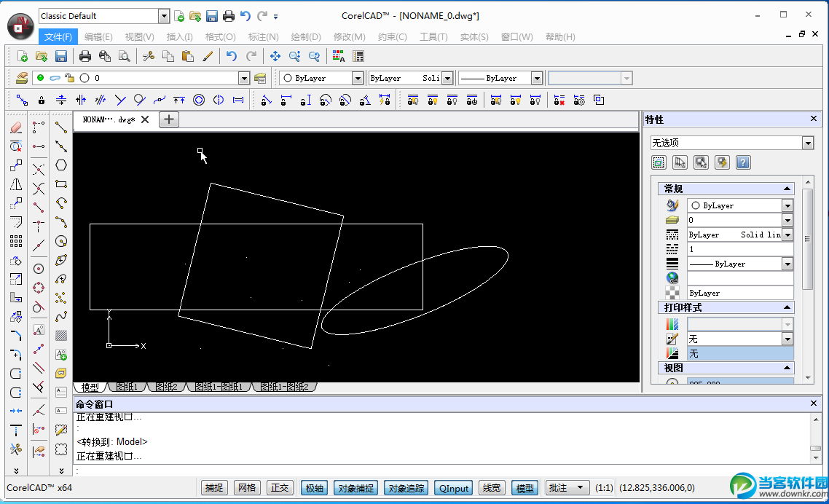This screenshot has height=504, width=829.
Task: Expand the 无选项 selection dropdown
Action: [807, 143]
